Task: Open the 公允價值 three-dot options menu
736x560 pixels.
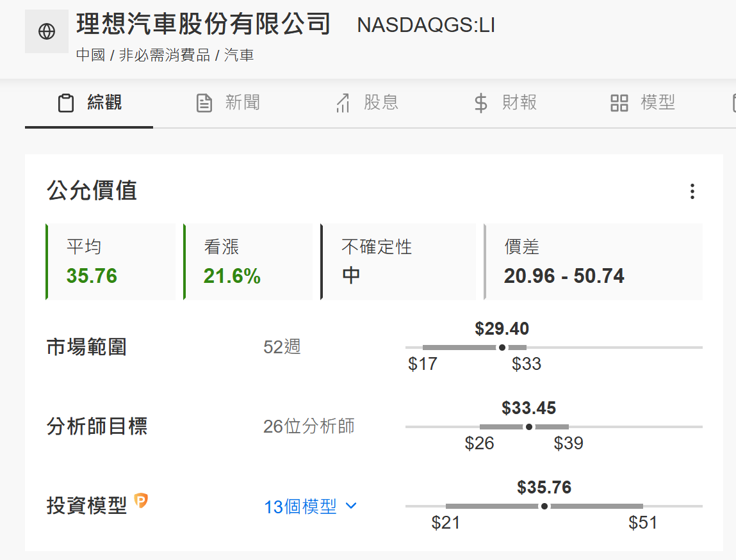Action: [x=692, y=191]
